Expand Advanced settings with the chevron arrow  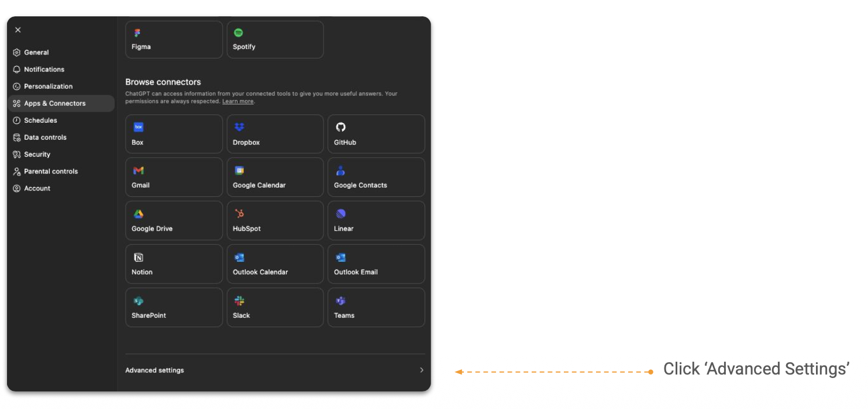pos(421,370)
